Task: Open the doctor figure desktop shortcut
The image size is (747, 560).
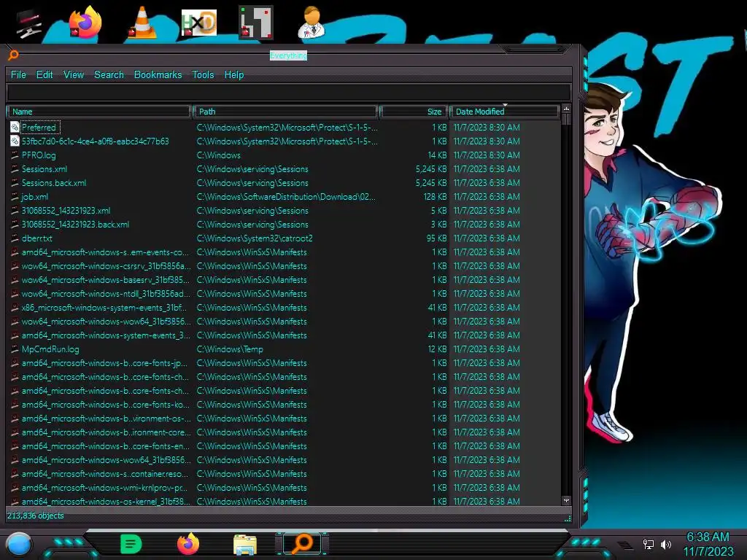Action: point(311,23)
